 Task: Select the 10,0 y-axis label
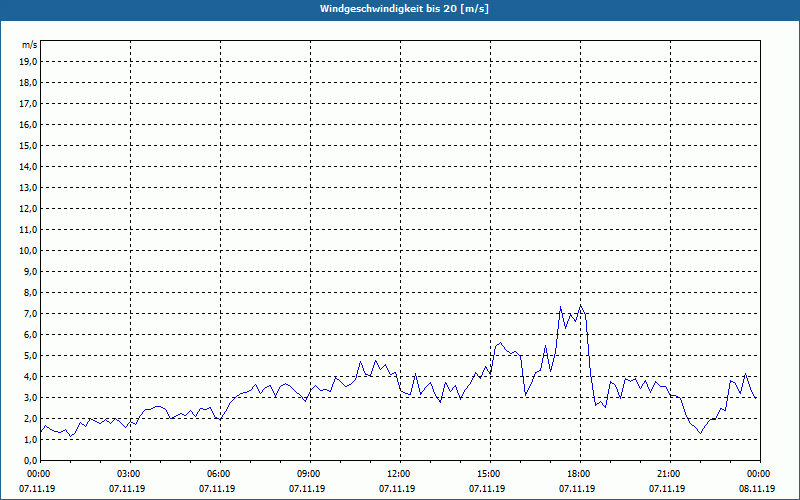click(x=28, y=251)
